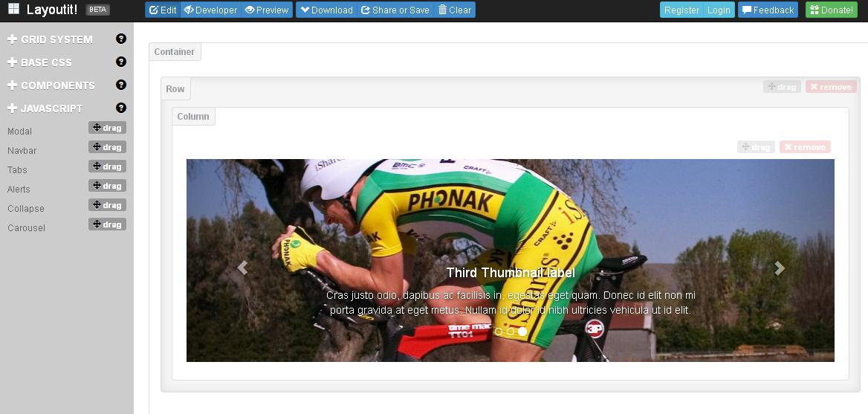This screenshot has height=414, width=868.
Task: Collapse the JavaScript section
Action: (x=45, y=109)
